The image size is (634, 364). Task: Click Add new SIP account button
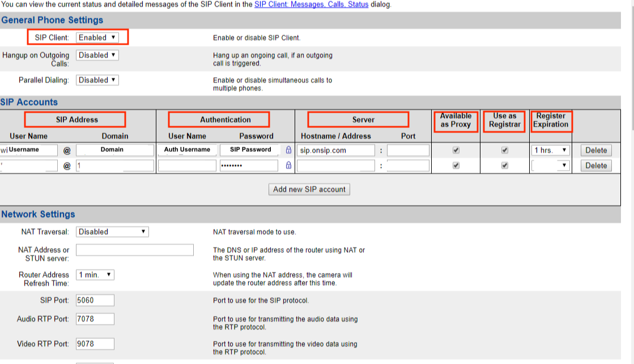pos(309,190)
